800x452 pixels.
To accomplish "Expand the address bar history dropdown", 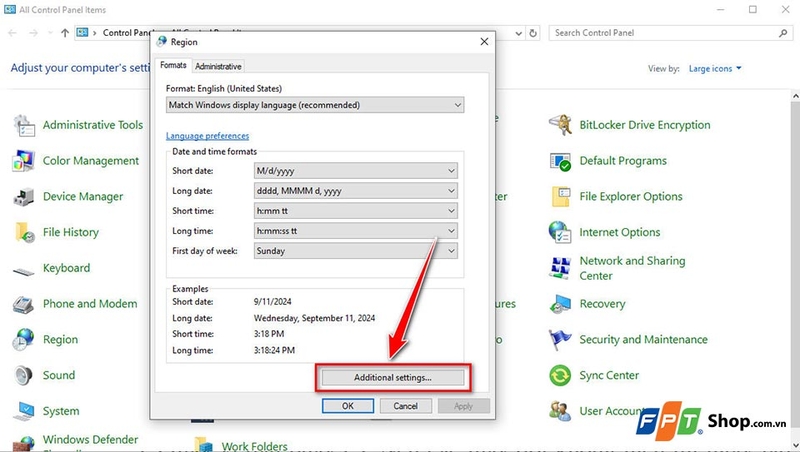I will pos(518,33).
